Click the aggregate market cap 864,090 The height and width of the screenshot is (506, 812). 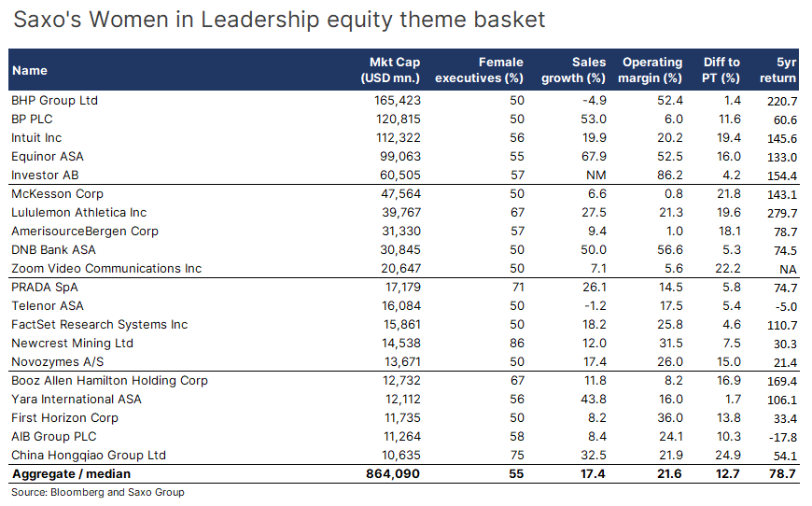click(394, 473)
